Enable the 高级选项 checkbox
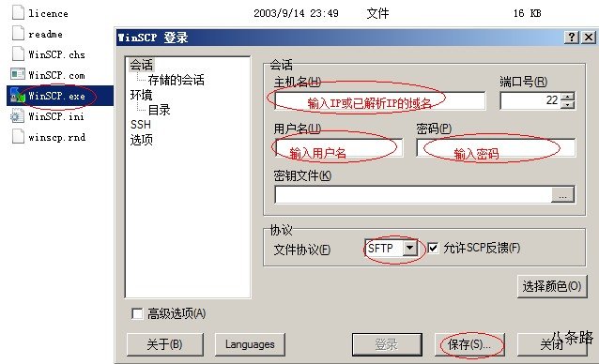 click(136, 313)
